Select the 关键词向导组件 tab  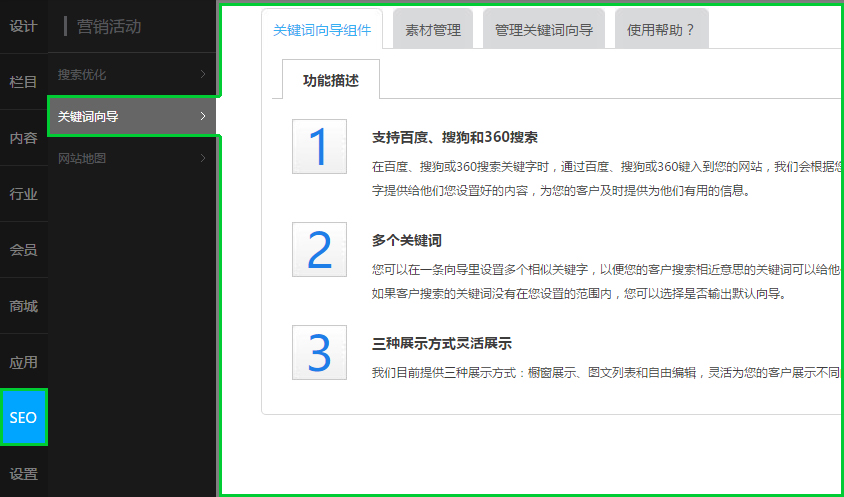322,30
